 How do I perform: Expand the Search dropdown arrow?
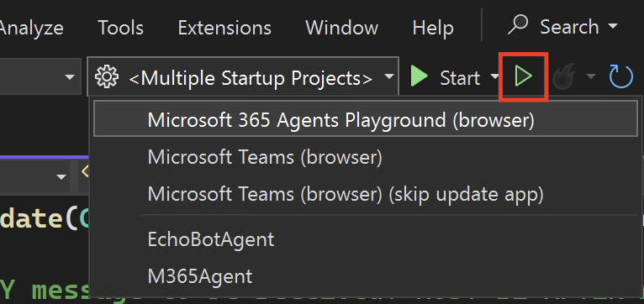(x=612, y=27)
